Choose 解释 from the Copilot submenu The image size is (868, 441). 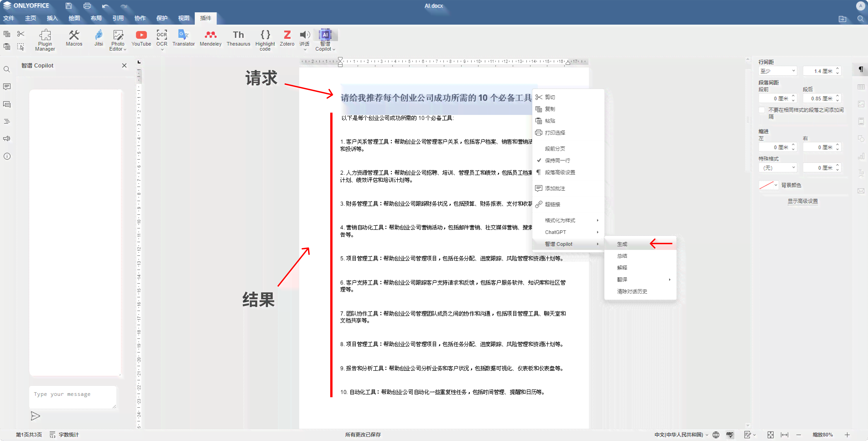pos(640,268)
